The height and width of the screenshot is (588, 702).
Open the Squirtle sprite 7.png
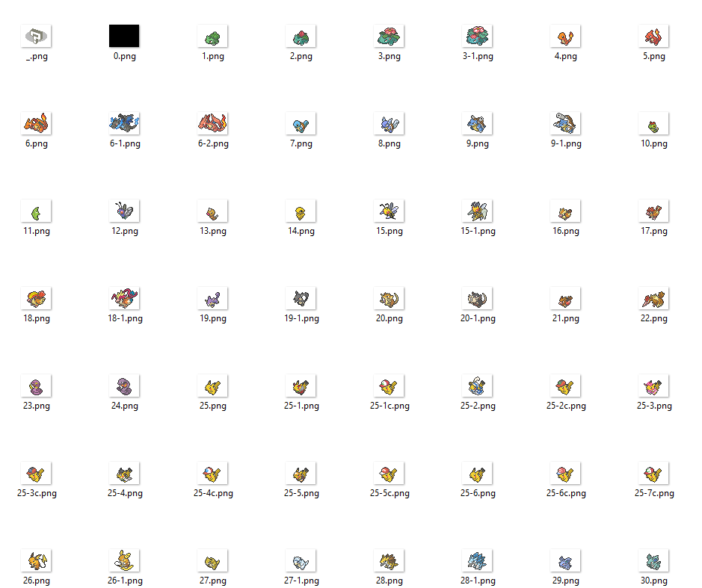tap(301, 123)
